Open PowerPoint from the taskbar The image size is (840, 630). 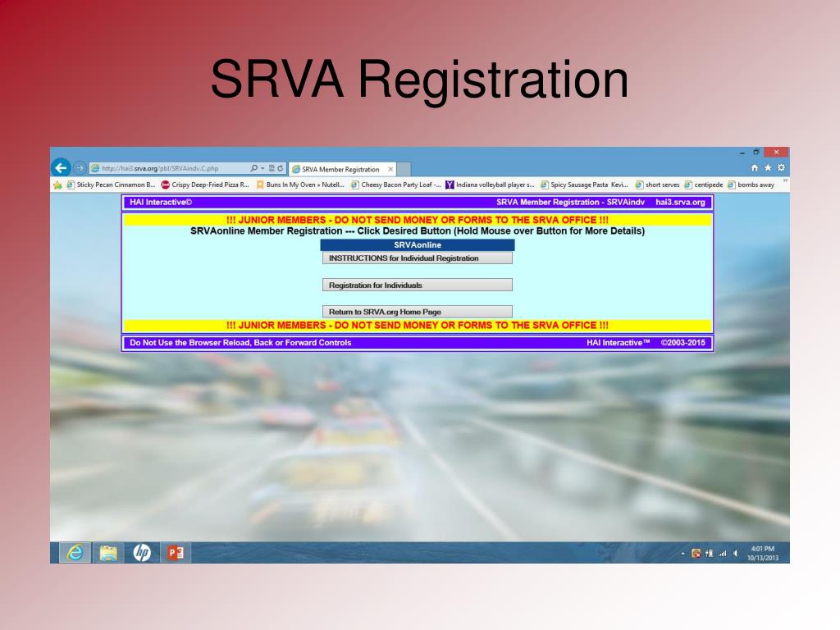point(176,553)
